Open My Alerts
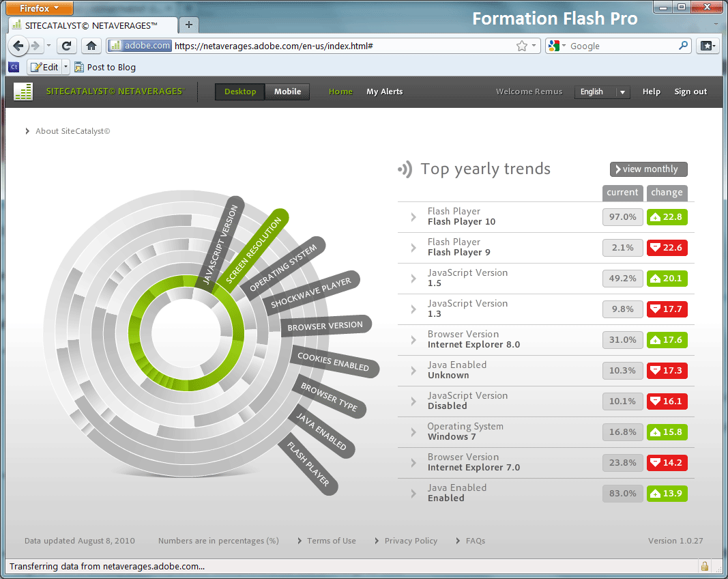The height and width of the screenshot is (579, 728). [384, 91]
